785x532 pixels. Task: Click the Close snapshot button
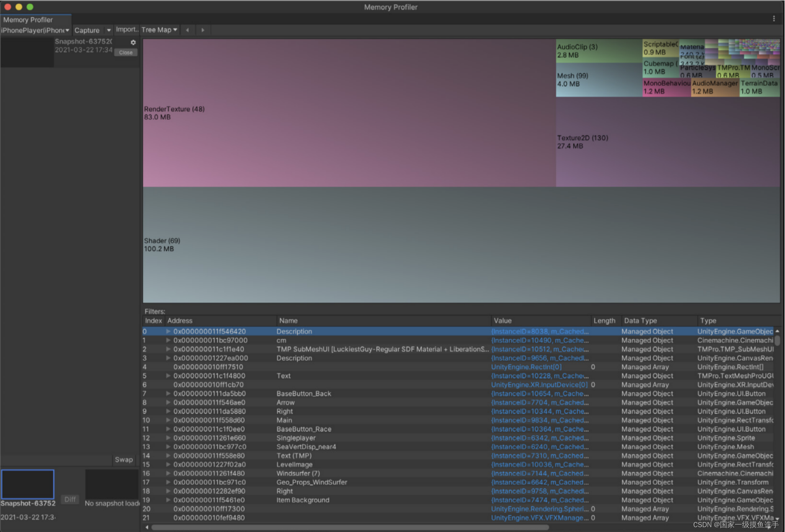pos(126,52)
